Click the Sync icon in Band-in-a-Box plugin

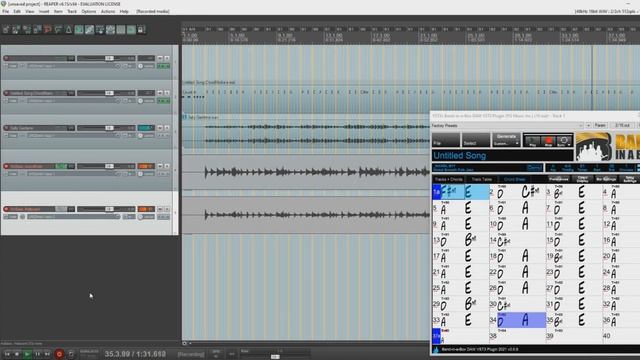tap(564, 140)
